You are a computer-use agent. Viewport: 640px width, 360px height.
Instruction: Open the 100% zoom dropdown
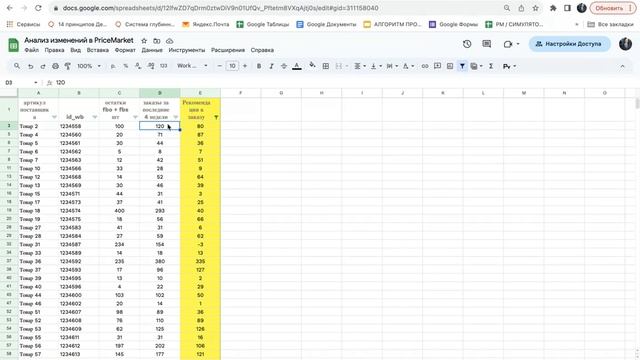pyautogui.click(x=89, y=66)
